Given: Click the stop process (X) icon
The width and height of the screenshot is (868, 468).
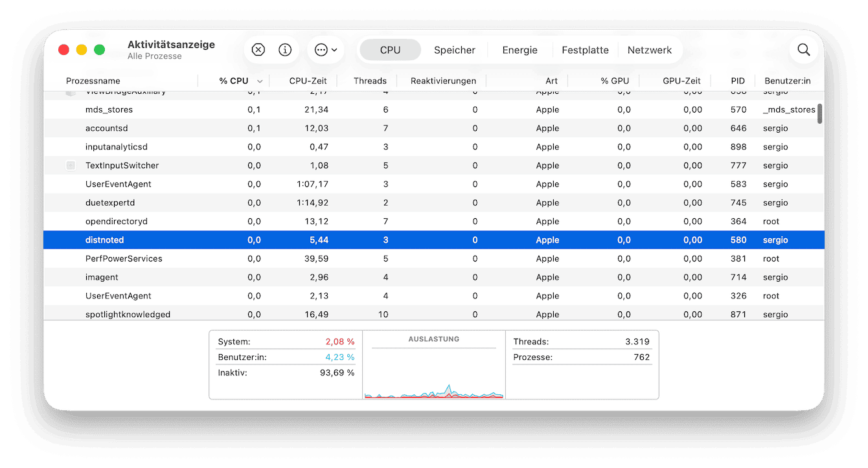Looking at the screenshot, I should point(258,50).
